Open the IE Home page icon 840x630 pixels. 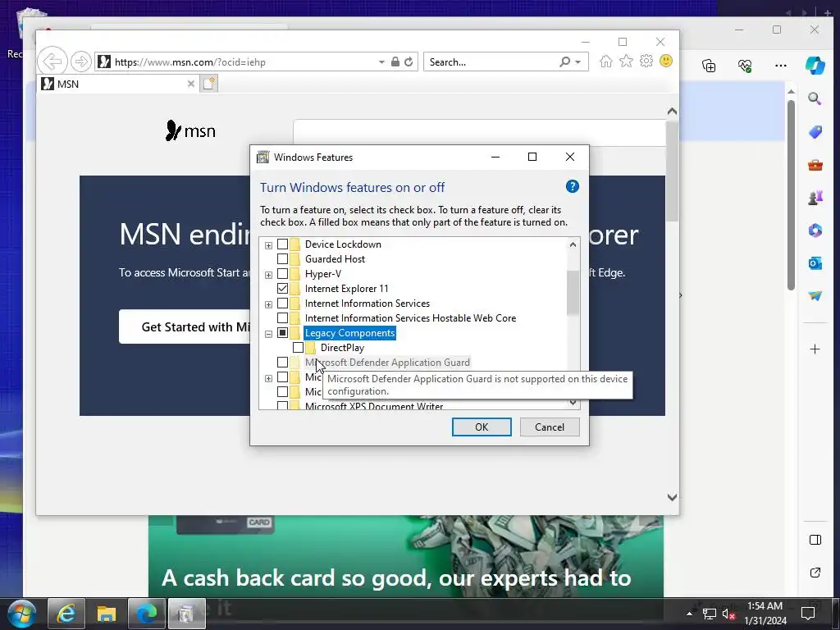pos(606,61)
